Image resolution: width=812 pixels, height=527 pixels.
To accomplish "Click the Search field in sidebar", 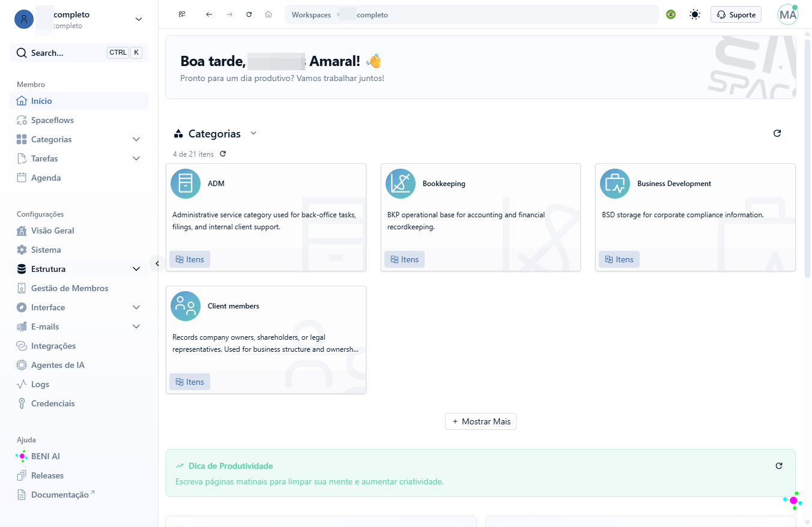I will 79,53.
